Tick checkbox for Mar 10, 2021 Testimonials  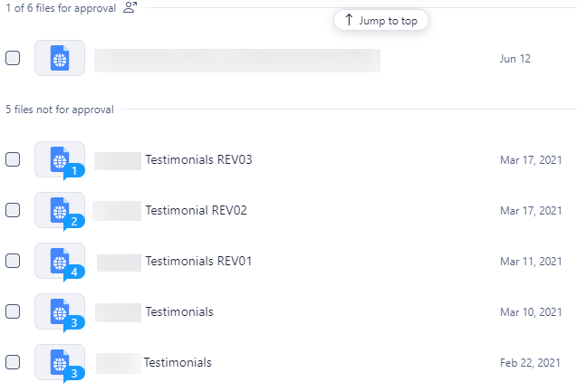click(13, 311)
